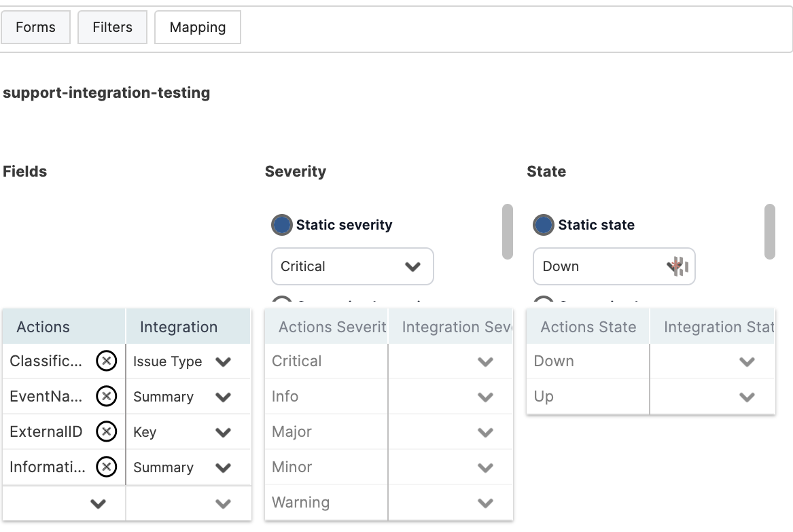The image size is (793, 532).
Task: Expand integration severity for Critical row
Action: tap(485, 361)
